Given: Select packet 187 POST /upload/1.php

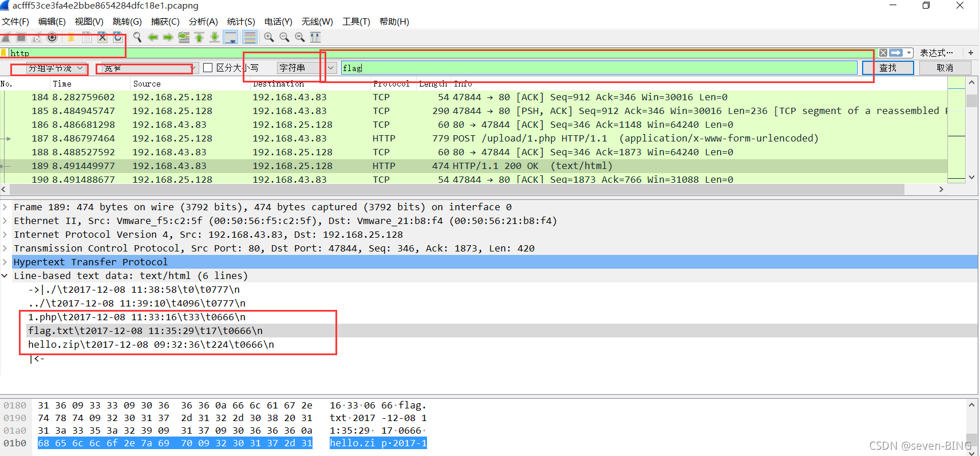Looking at the screenshot, I should point(474,139).
